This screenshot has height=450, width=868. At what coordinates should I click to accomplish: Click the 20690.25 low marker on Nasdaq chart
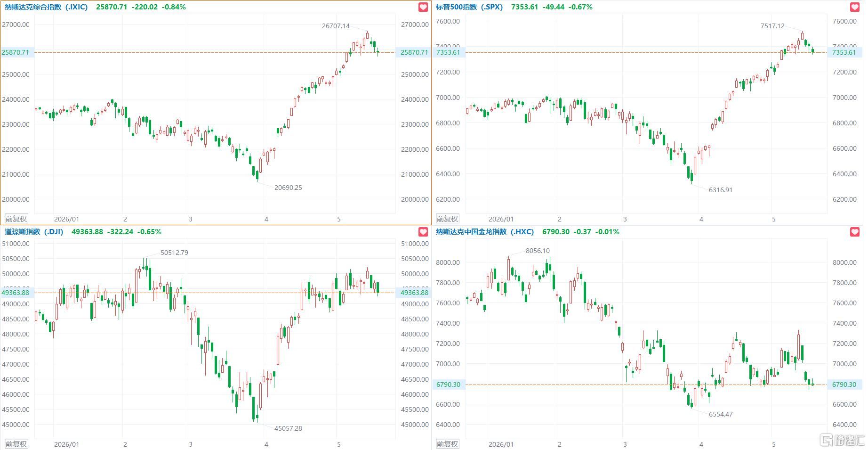tap(288, 188)
